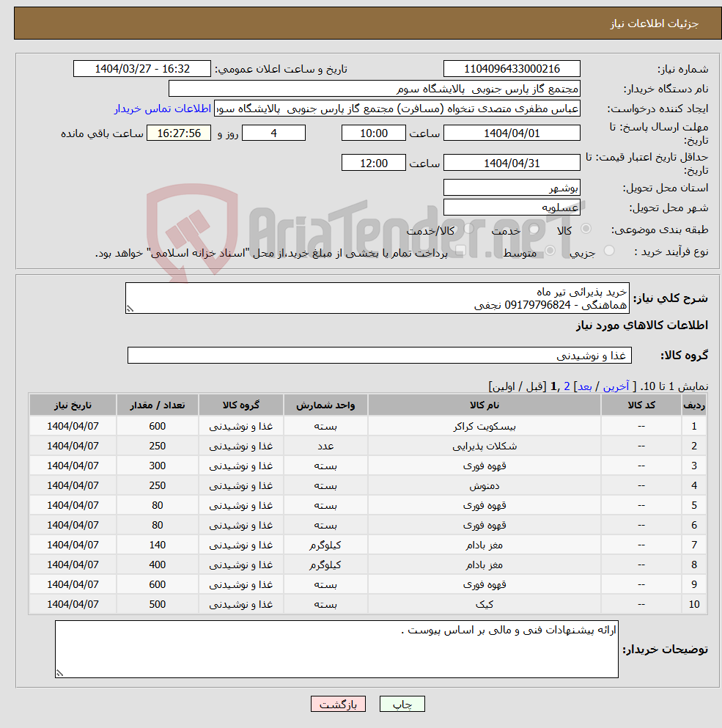Enable the متوسط purchase process option
The height and width of the screenshot is (728, 722).
550,249
